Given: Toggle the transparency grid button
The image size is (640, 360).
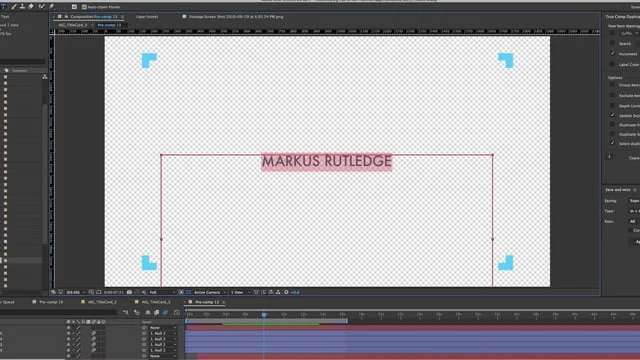Looking at the screenshot, I should tap(188, 292).
